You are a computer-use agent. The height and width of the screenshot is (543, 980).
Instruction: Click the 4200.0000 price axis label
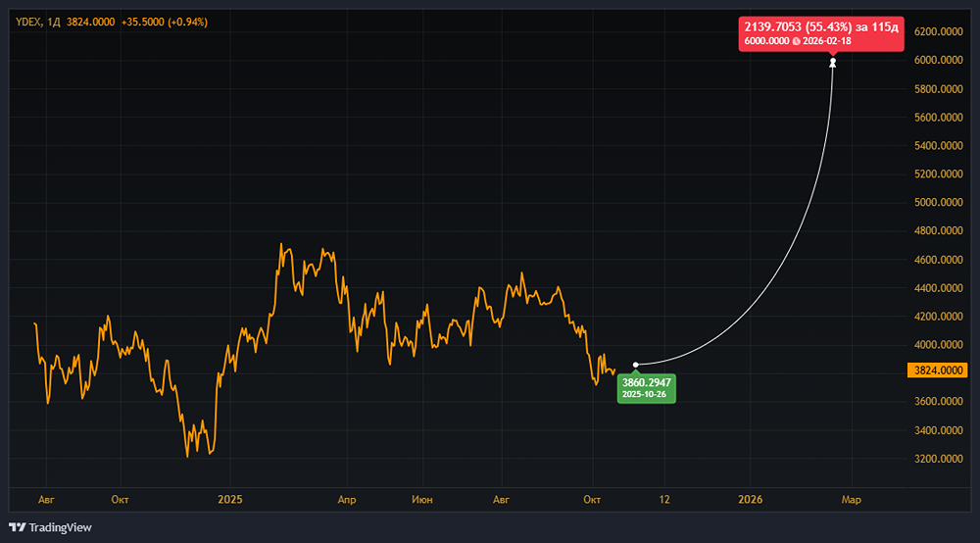point(938,317)
